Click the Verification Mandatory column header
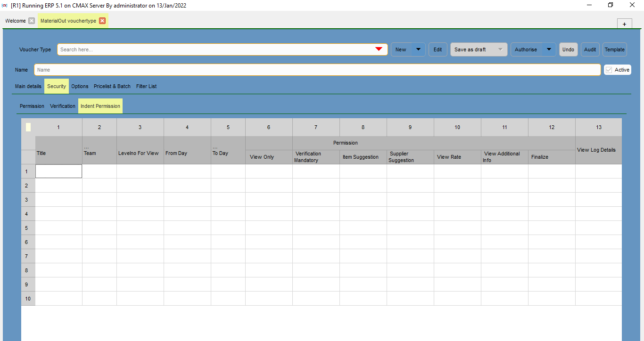The width and height of the screenshot is (644, 341). (316, 157)
